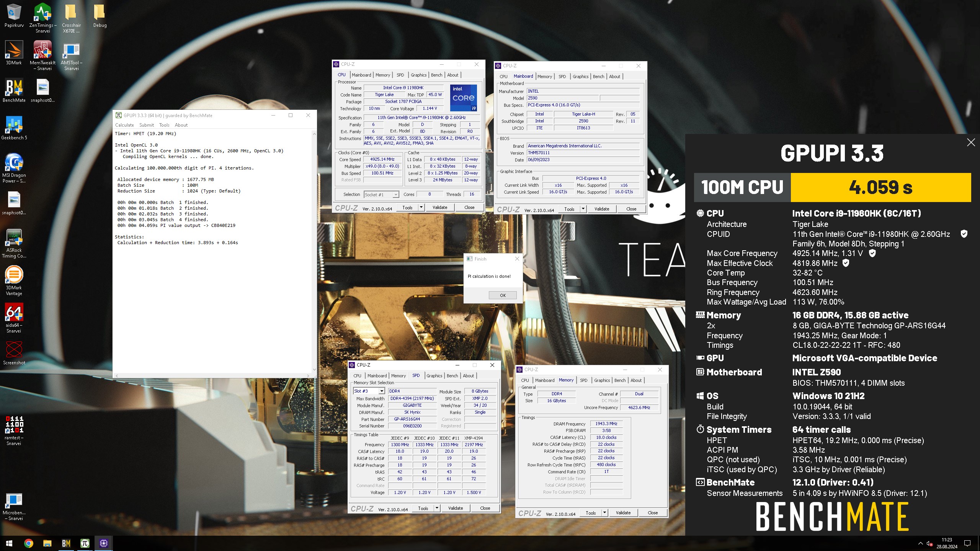Open the notification center icon
Screen dimensions: 980x551
pos(967,543)
